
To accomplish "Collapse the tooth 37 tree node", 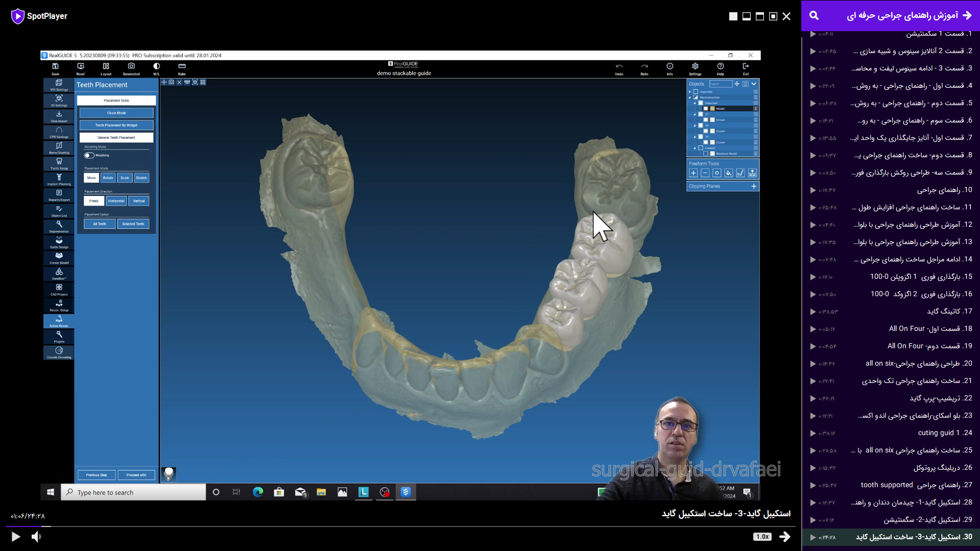I will click(695, 114).
